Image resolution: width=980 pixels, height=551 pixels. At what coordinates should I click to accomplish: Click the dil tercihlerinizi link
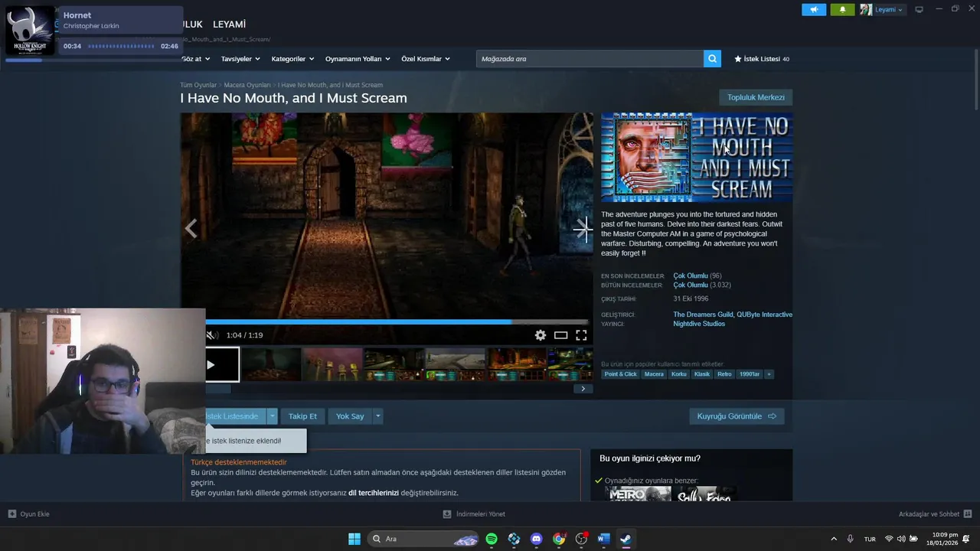click(x=374, y=493)
